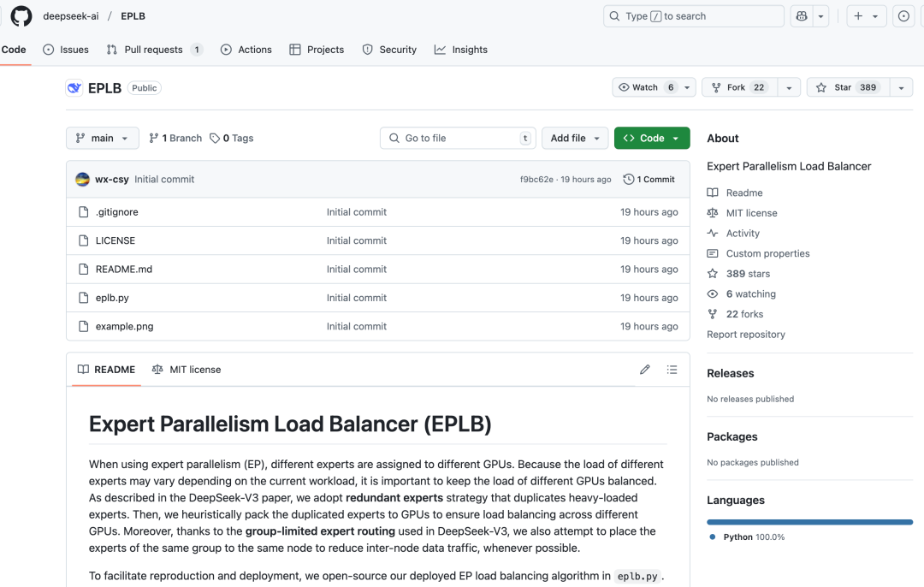Image resolution: width=924 pixels, height=587 pixels.
Task: Click Python 100.0% language link
Action: tap(747, 537)
